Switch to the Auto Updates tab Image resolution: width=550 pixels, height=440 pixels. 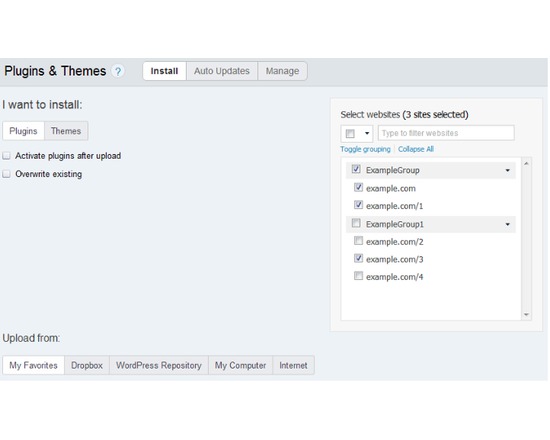pyautogui.click(x=222, y=71)
